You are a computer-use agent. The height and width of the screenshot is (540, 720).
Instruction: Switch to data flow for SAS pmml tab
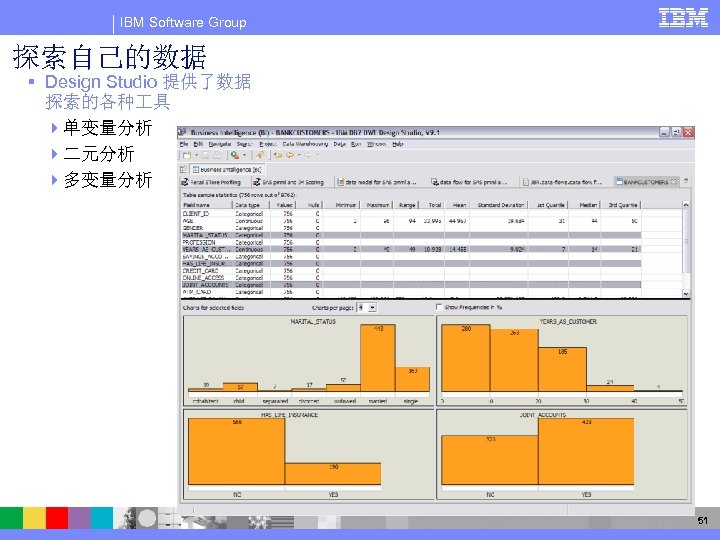[x=469, y=182]
